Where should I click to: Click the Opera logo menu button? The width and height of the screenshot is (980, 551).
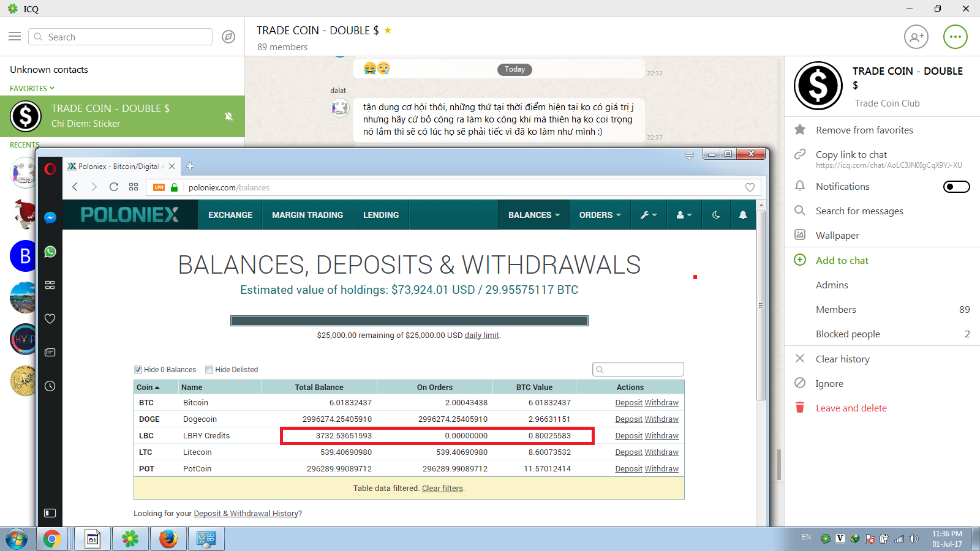tap(50, 169)
